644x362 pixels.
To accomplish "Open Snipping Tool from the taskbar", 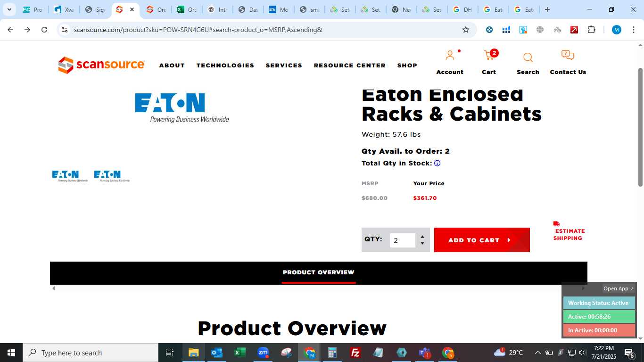I will [286, 353].
